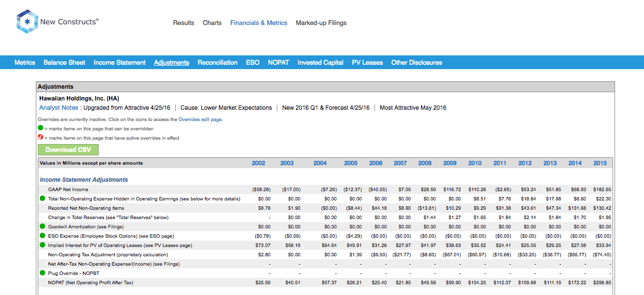Open the Analyst Notes link
The width and height of the screenshot is (644, 295).
58,108
